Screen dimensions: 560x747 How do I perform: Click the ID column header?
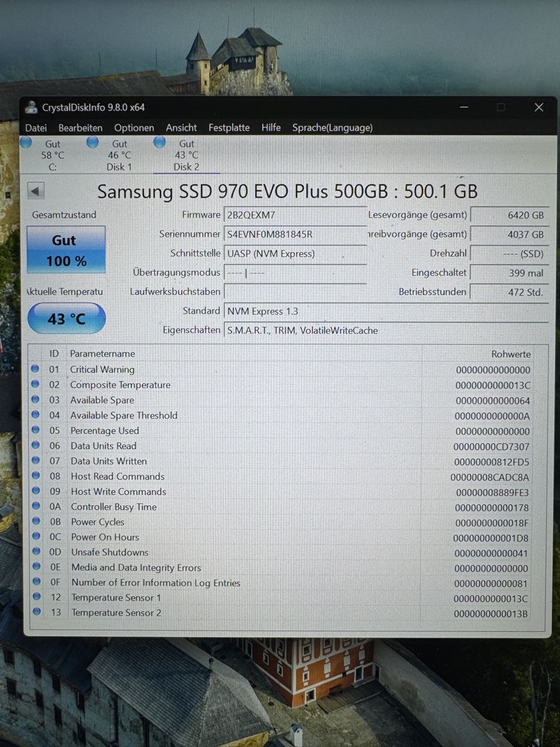coord(54,354)
